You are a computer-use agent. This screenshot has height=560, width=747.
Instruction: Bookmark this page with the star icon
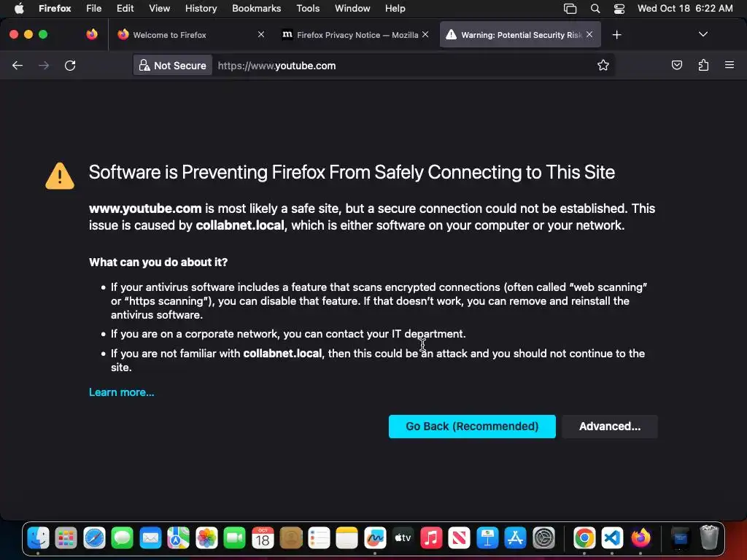(603, 65)
